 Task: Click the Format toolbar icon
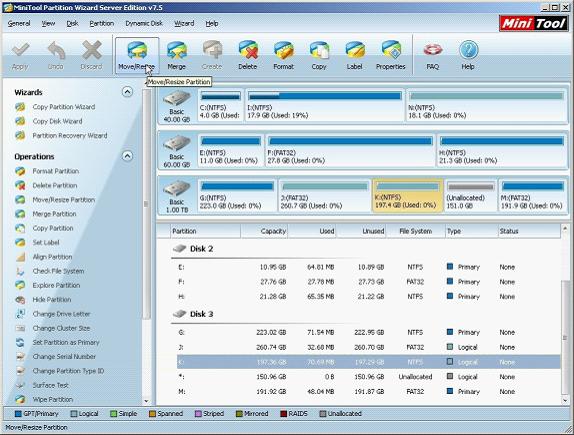[x=284, y=55]
